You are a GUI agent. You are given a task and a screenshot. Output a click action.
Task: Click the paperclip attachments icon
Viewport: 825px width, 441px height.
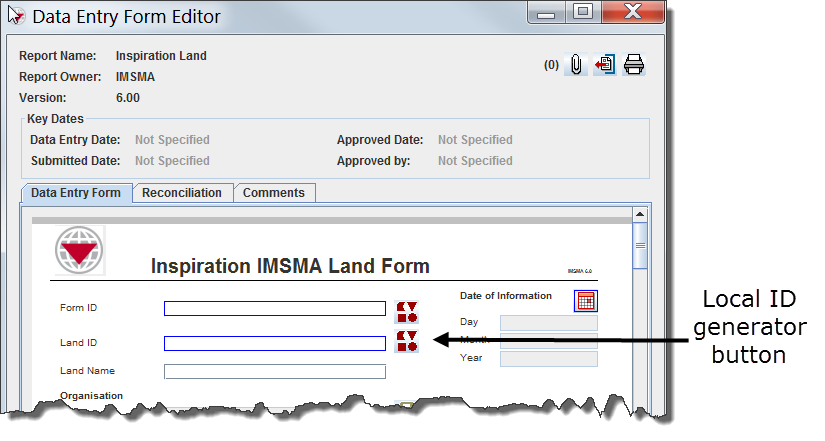(x=577, y=65)
